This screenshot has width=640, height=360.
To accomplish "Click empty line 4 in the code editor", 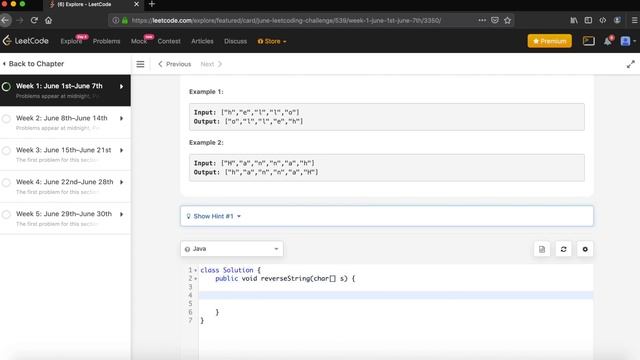I will coord(396,295).
